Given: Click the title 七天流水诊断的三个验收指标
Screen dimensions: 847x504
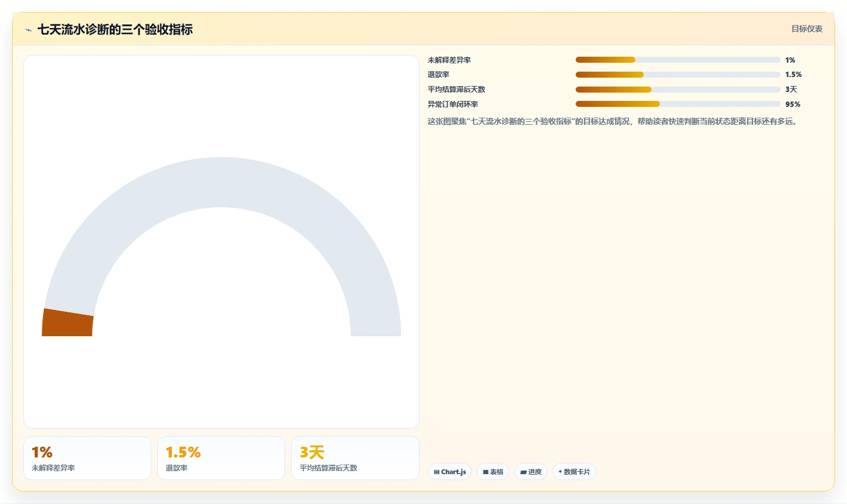Looking at the screenshot, I should tap(115, 29).
